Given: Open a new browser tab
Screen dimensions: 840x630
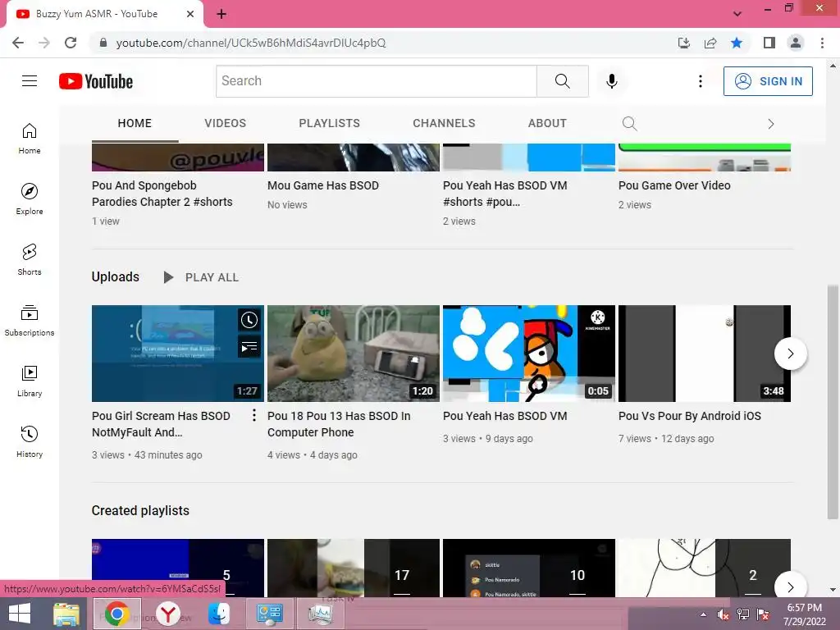Looking at the screenshot, I should coord(221,14).
